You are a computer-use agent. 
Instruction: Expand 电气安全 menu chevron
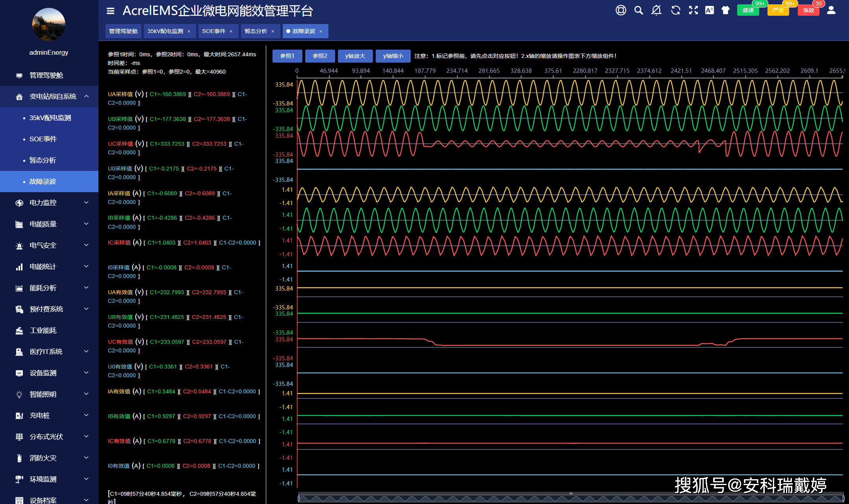(86, 245)
